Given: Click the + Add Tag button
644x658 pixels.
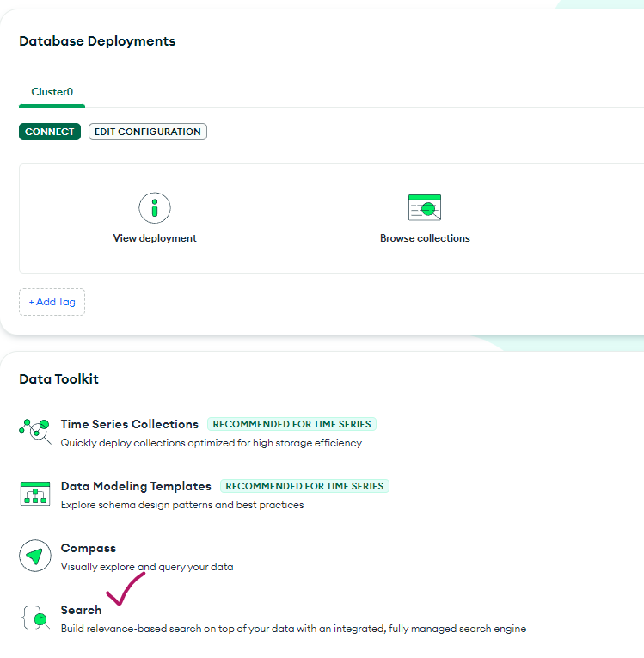Looking at the screenshot, I should 52,302.
